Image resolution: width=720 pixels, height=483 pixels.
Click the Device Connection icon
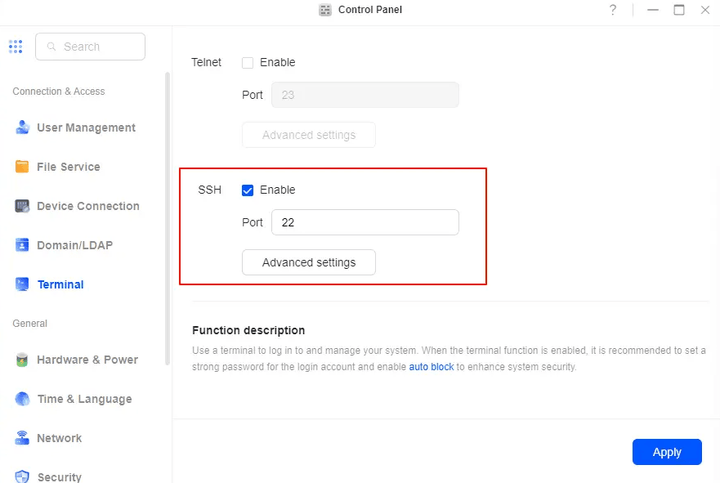tap(22, 206)
